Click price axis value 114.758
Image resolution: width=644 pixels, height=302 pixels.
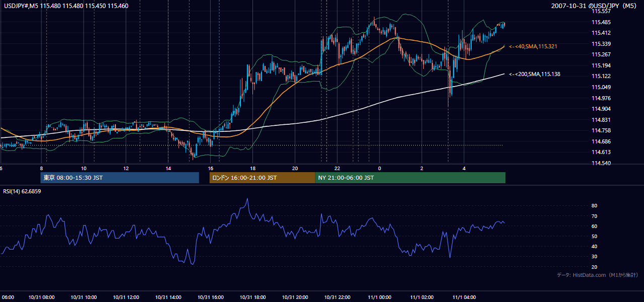click(x=601, y=130)
